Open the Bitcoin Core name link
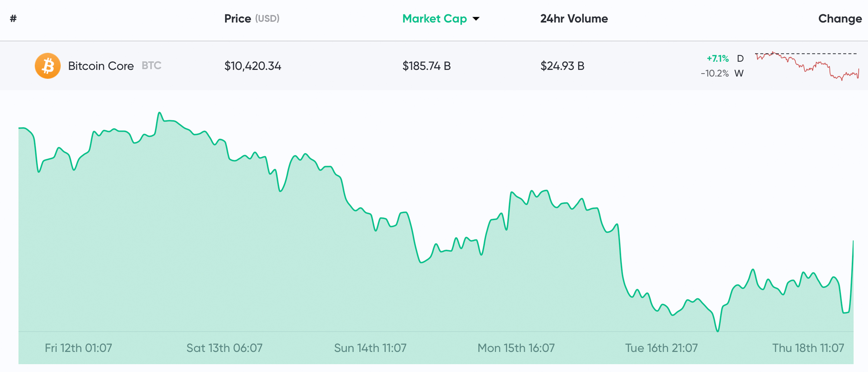Viewport: 868px width, 372px height. [x=101, y=66]
